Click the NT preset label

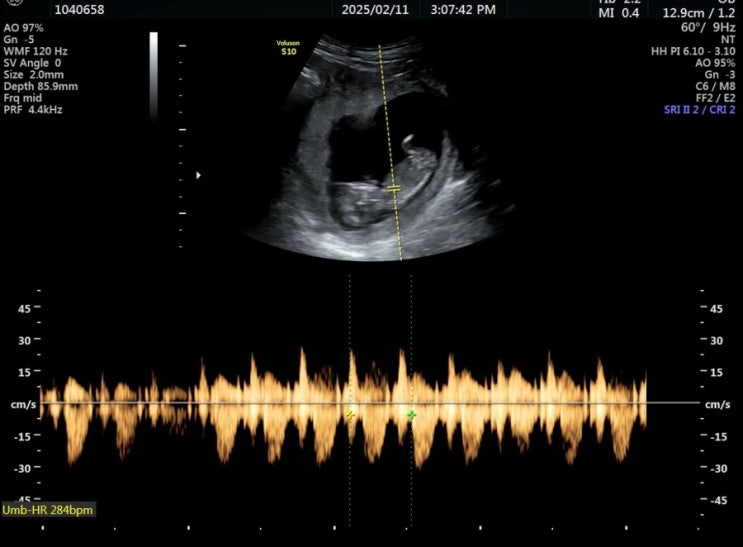click(728, 40)
